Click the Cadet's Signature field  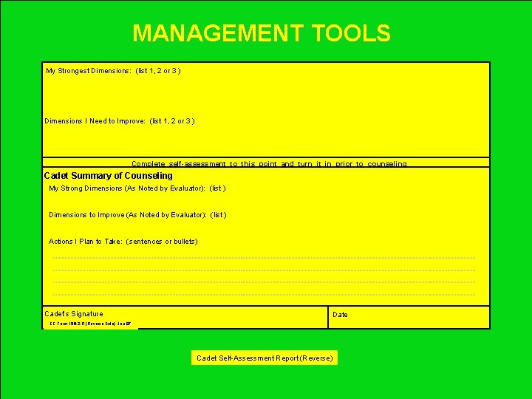(185, 317)
